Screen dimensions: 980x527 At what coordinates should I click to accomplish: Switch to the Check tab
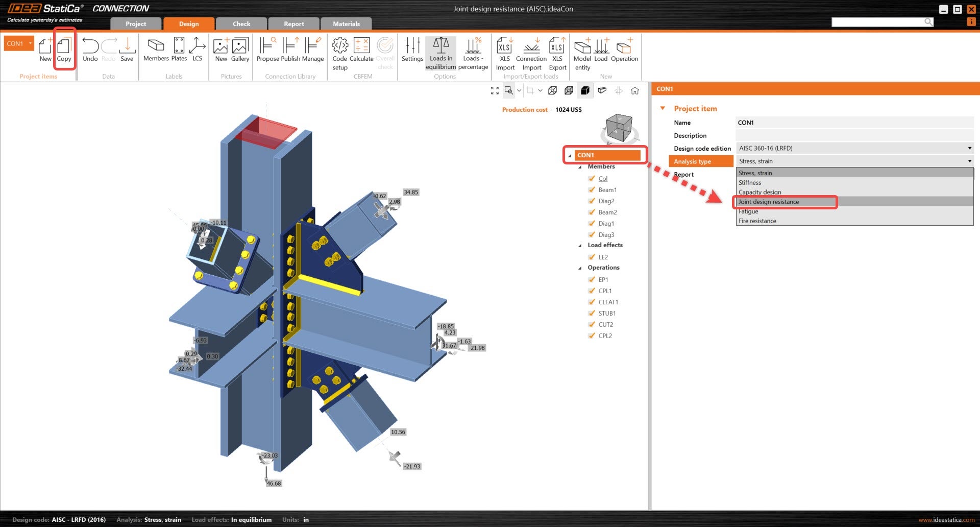pyautogui.click(x=241, y=23)
